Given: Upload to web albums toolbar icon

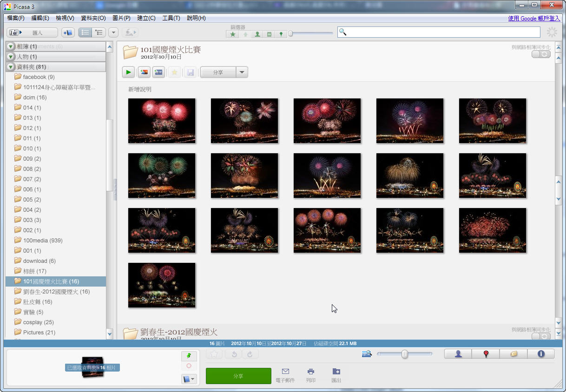Looking at the screenshot, I should [x=130, y=33].
